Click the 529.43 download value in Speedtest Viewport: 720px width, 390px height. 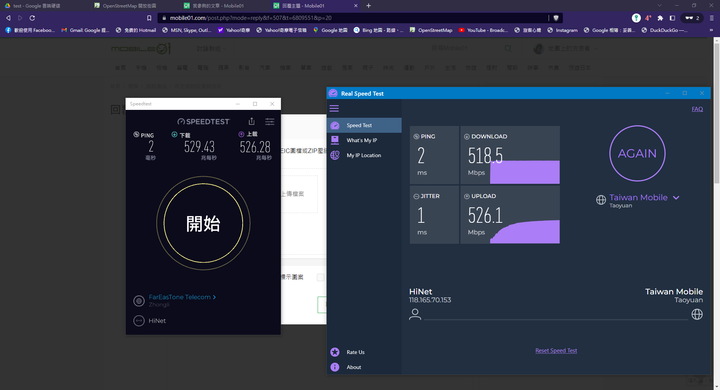tap(199, 147)
